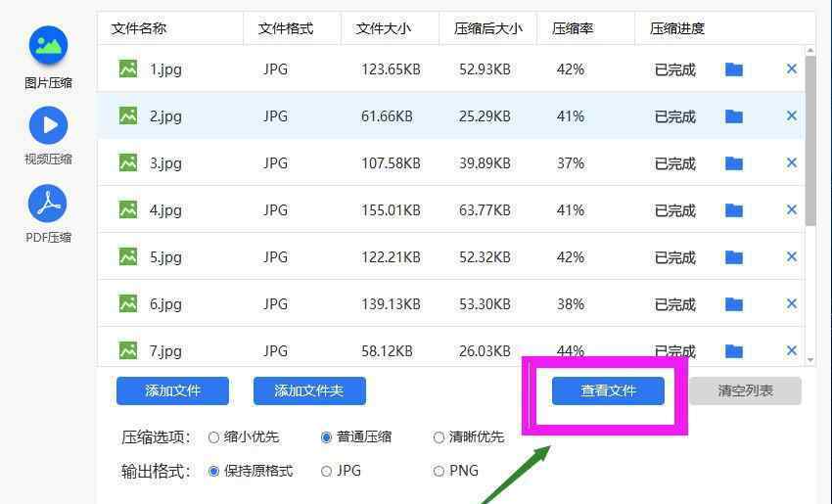This screenshot has height=504, width=832.
Task: Remove 4.jpg from the list
Action: (792, 209)
